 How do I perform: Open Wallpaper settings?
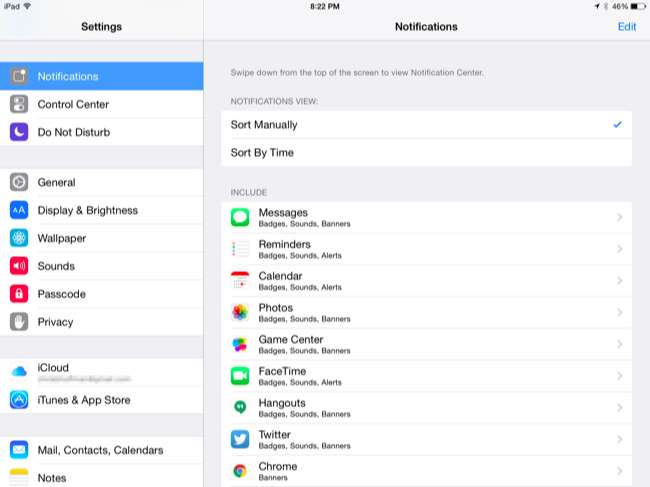102,238
